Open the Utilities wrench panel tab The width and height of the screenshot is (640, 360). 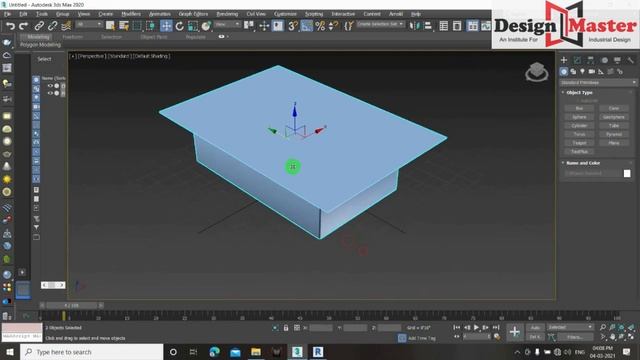point(631,60)
